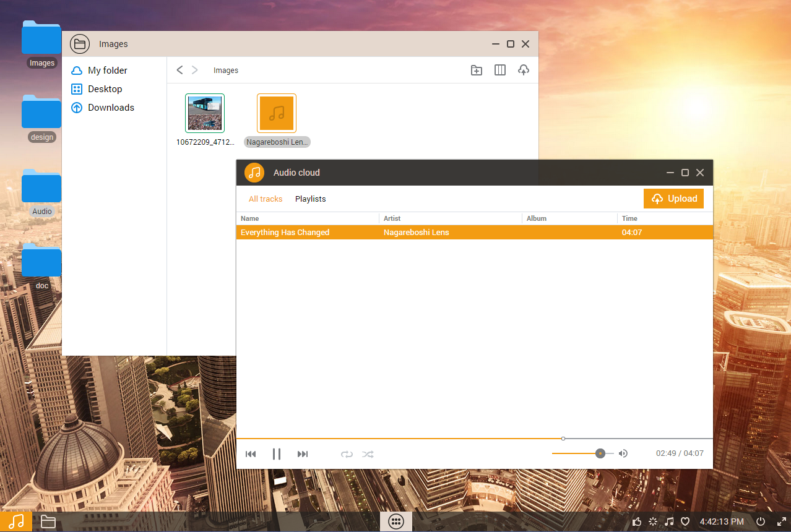Click the Upload button in Audio cloud

pos(673,199)
